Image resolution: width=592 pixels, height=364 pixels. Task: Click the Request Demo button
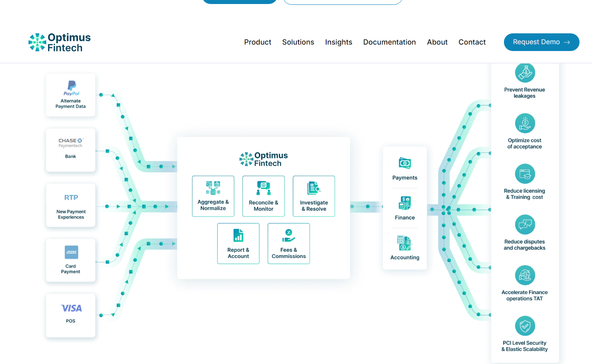(541, 42)
